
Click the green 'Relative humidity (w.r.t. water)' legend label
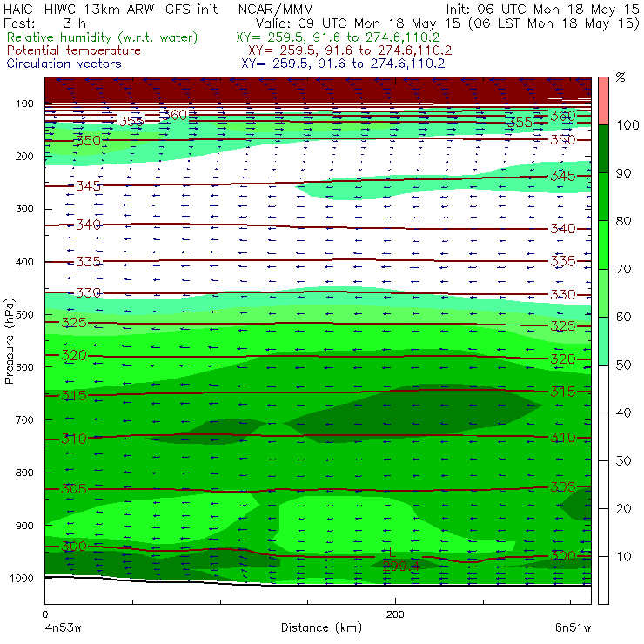pyautogui.click(x=103, y=37)
